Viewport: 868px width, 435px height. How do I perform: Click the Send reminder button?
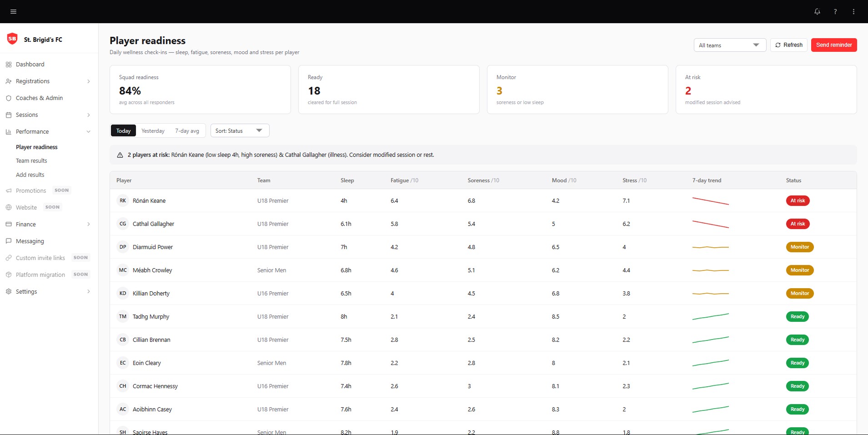(x=834, y=45)
